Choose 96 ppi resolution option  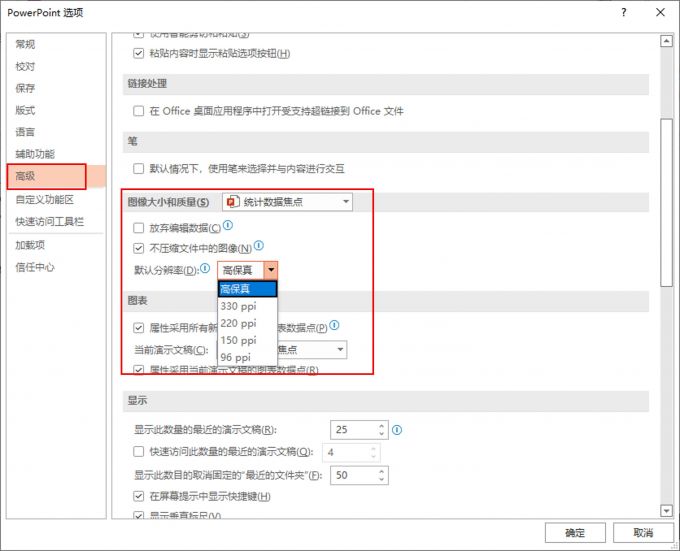coord(247,357)
